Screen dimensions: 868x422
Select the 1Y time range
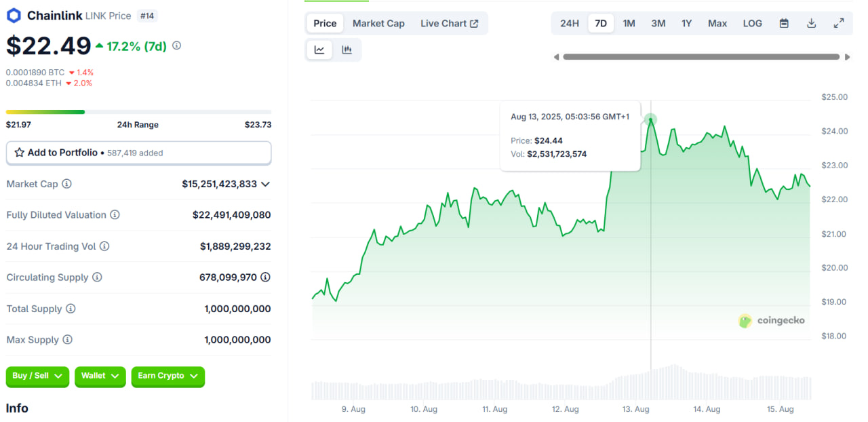pos(686,23)
